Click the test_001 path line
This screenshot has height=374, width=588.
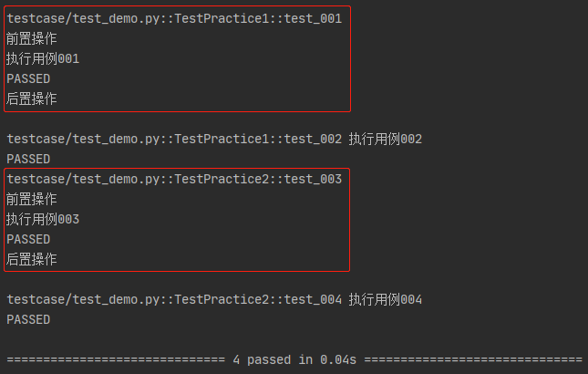tap(174, 18)
